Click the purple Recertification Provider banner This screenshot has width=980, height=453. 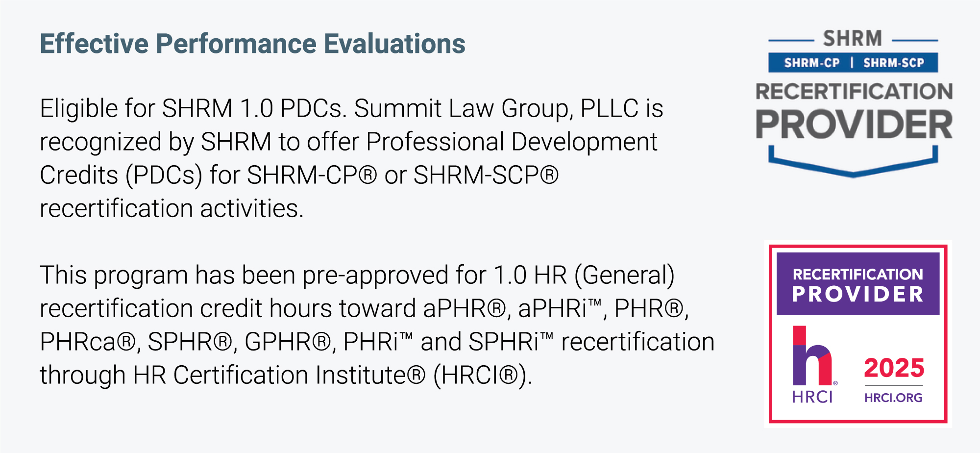[x=857, y=284]
